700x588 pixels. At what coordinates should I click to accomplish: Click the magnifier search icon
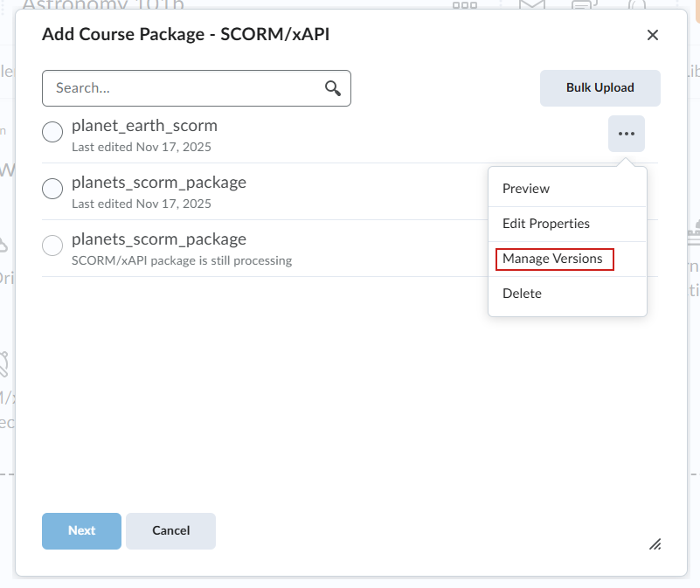pos(332,88)
